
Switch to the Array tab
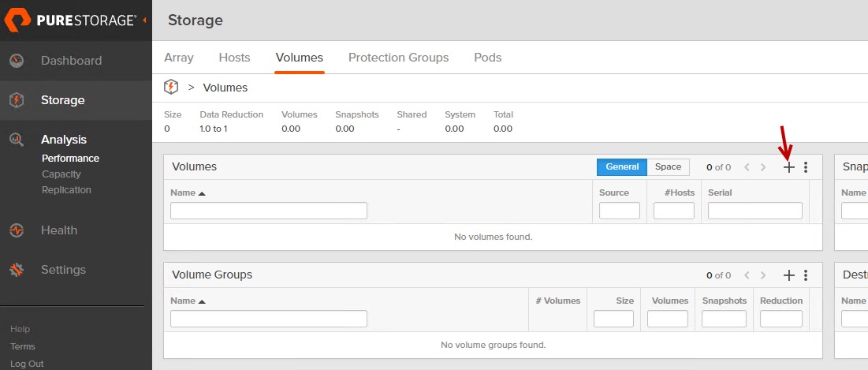(x=179, y=58)
